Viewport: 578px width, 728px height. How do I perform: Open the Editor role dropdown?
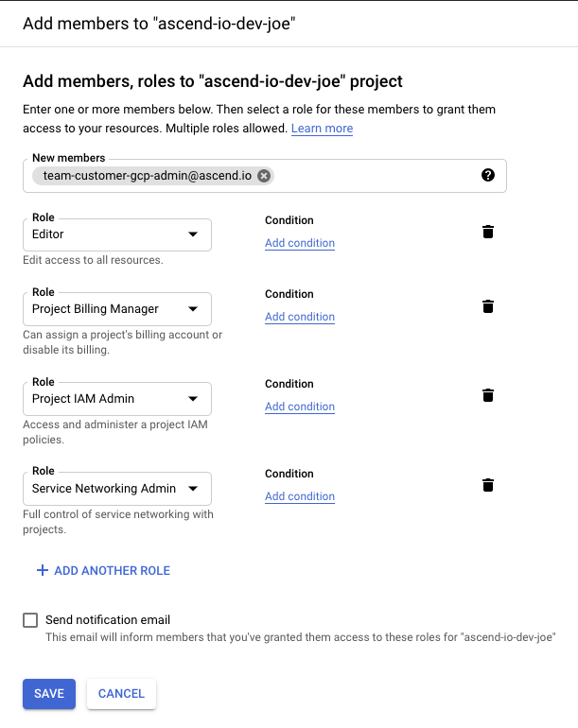(117, 234)
